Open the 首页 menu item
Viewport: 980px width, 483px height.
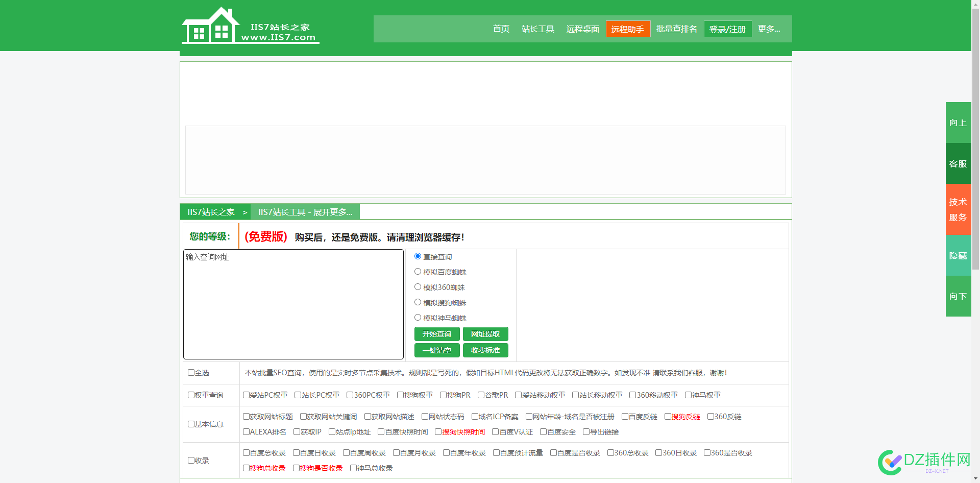point(501,29)
